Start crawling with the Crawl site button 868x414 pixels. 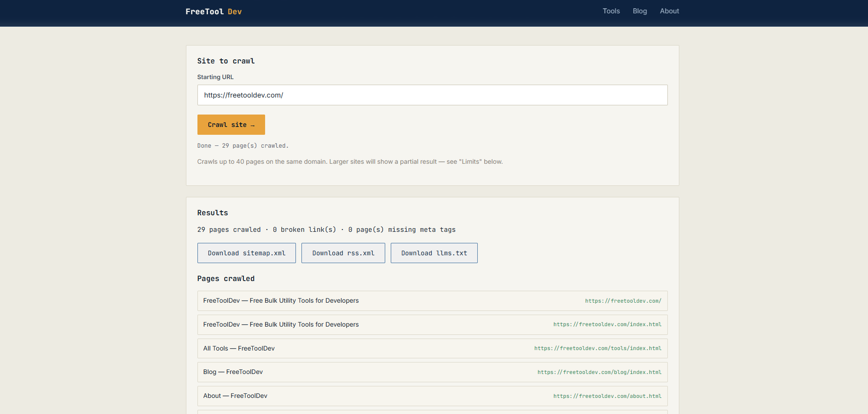point(231,125)
